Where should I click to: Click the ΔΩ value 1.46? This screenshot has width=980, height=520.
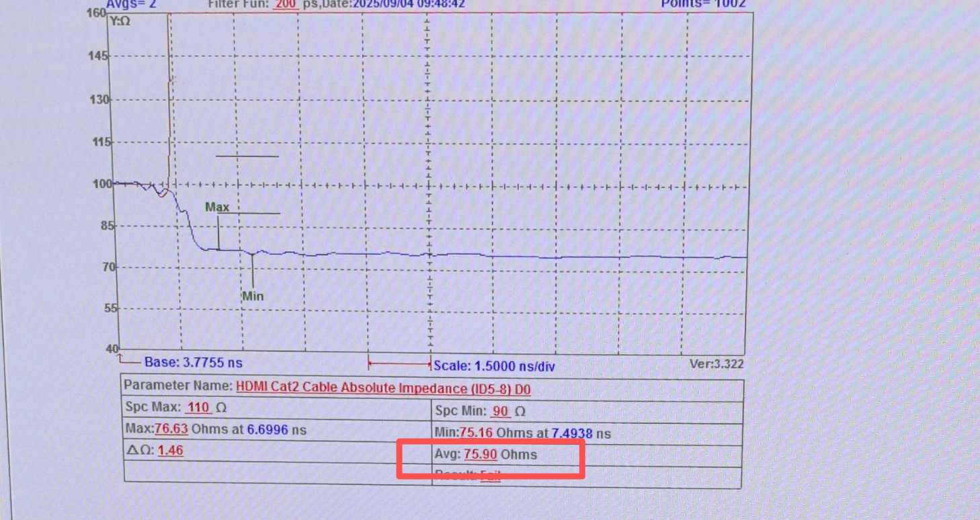tap(170, 450)
